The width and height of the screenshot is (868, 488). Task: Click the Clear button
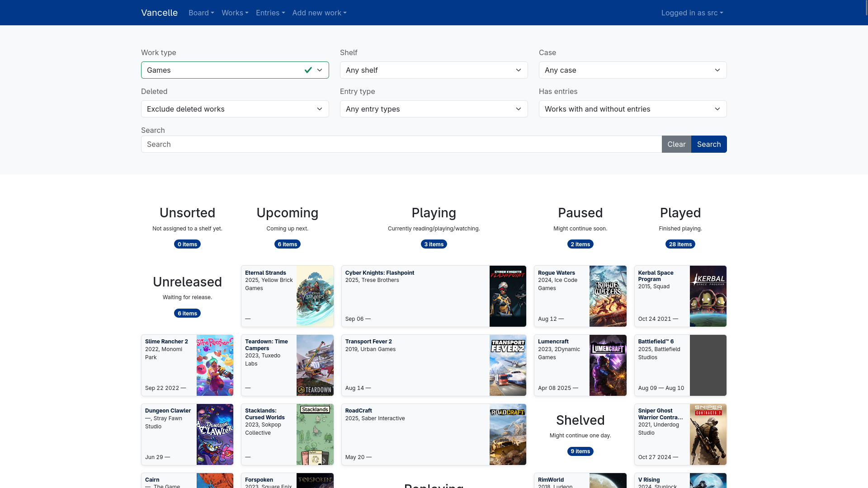(x=676, y=144)
